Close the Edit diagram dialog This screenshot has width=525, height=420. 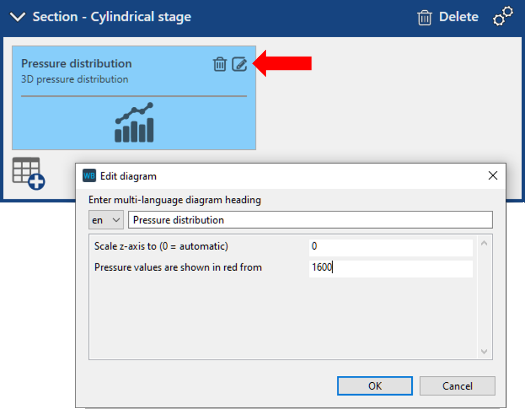[492, 176]
